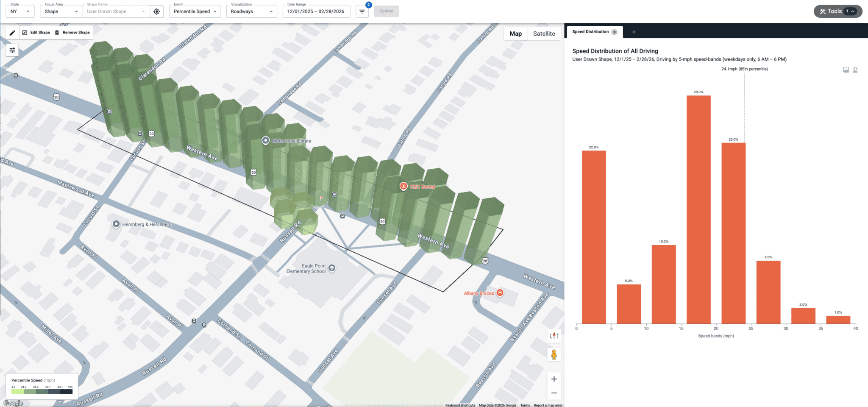Open the State dropdown showing NY
Image resolution: width=868 pixels, height=407 pixels.
click(x=20, y=11)
